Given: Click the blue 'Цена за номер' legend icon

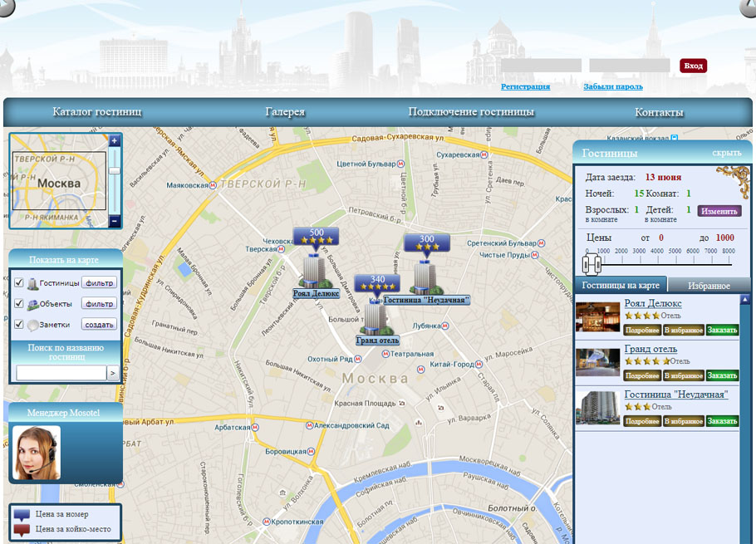Looking at the screenshot, I should (22, 514).
